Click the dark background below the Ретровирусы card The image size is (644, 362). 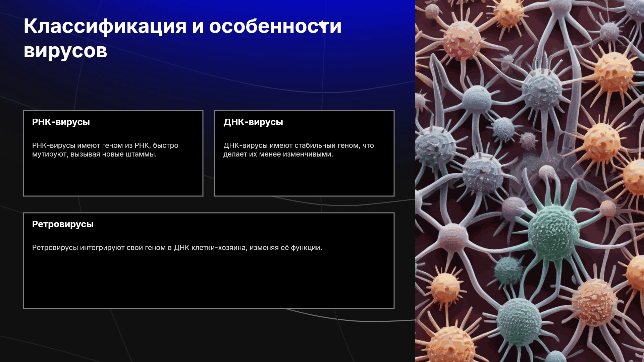point(208,335)
